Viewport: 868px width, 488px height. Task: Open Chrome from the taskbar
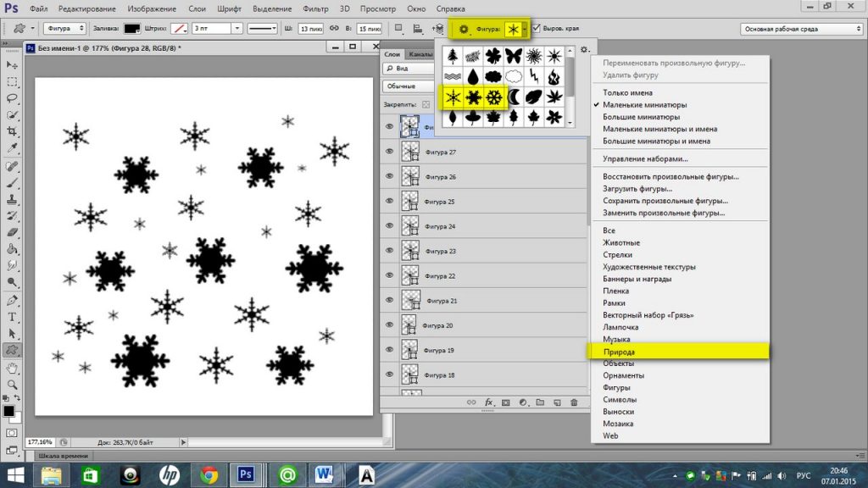[x=209, y=475]
